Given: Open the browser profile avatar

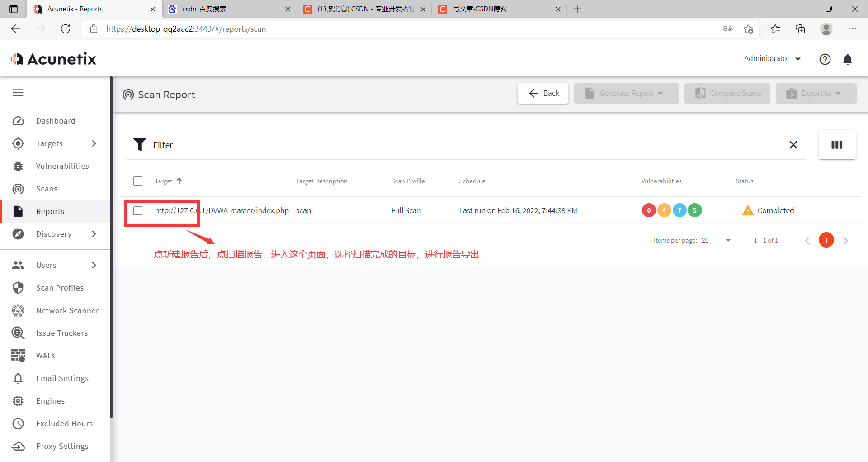Looking at the screenshot, I should click(x=826, y=29).
